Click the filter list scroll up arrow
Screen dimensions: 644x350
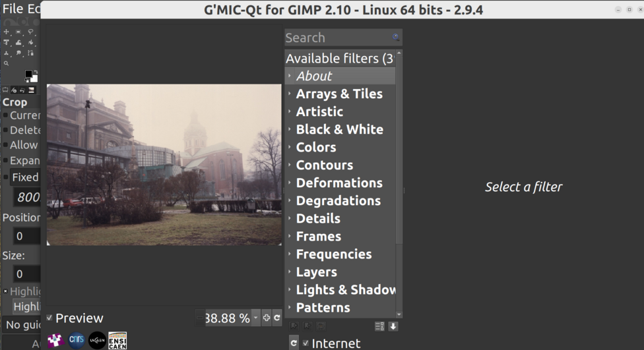(399, 53)
